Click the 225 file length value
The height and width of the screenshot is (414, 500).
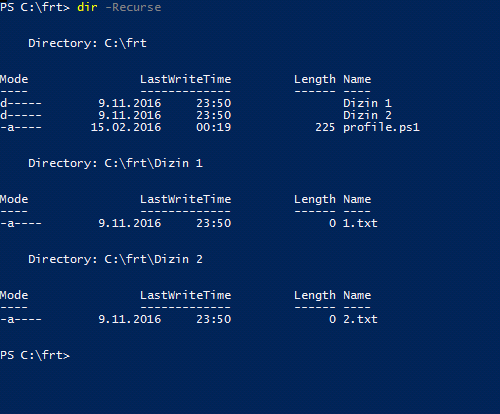pos(325,127)
